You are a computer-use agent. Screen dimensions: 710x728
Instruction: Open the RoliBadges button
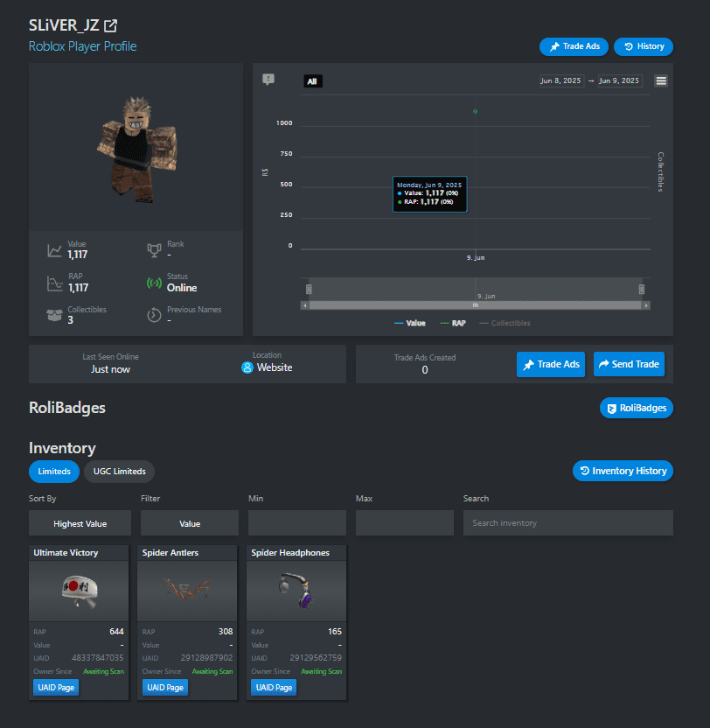pyautogui.click(x=637, y=408)
